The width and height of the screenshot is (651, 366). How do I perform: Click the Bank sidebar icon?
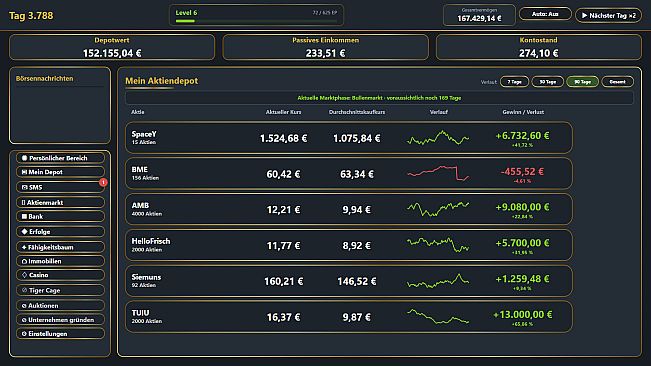24,217
